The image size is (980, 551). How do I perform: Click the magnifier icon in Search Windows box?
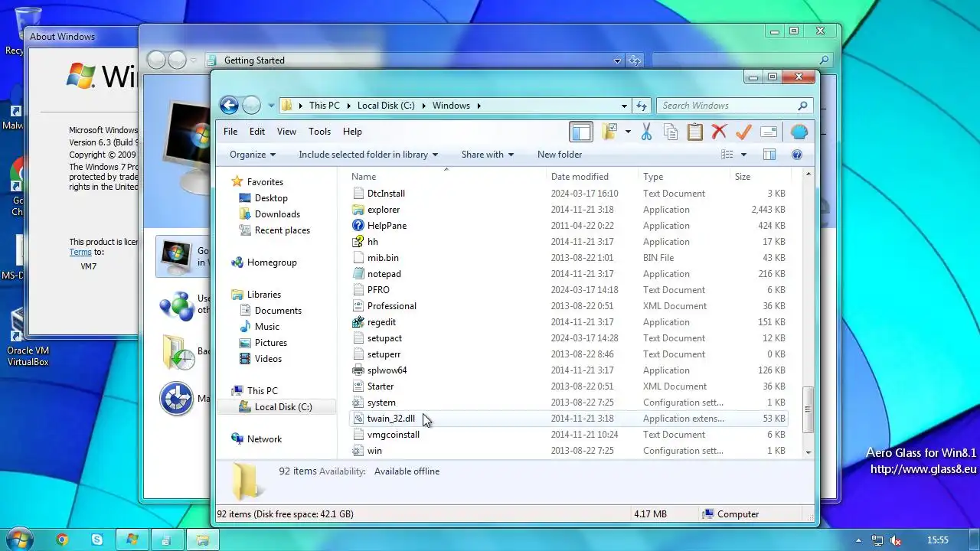pyautogui.click(x=802, y=106)
